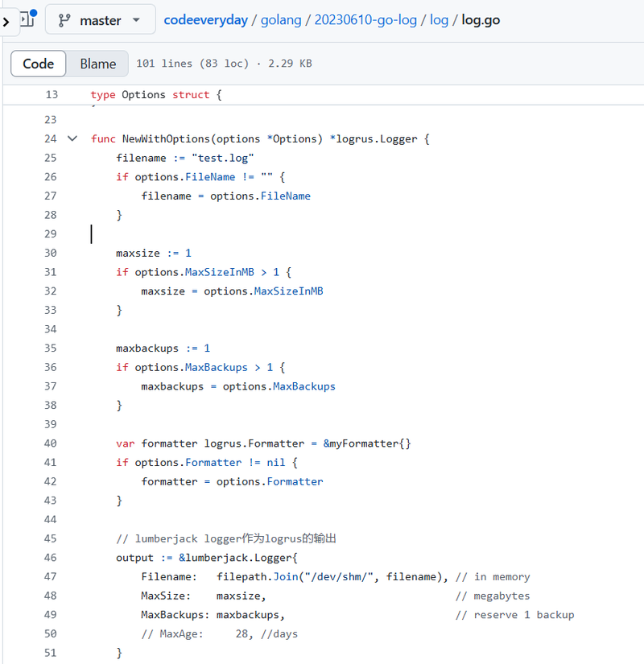This screenshot has width=644, height=664.
Task: Click the "type Options struct" sticky header line
Action: [156, 94]
